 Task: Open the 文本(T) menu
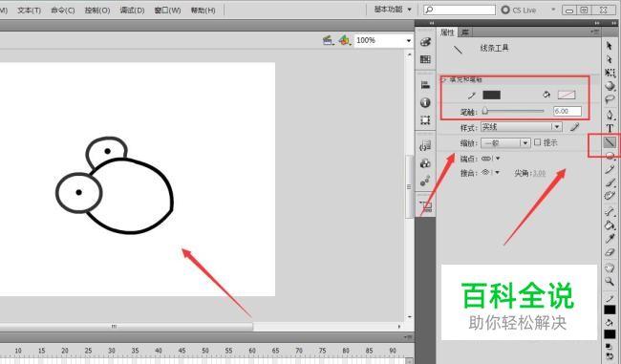coord(29,11)
